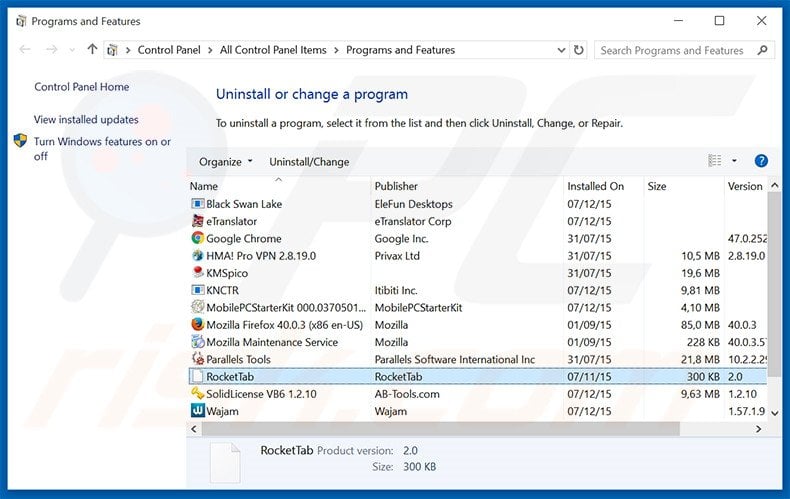Click horizontal scrollbar left arrow
790x499 pixels.
pyautogui.click(x=194, y=429)
